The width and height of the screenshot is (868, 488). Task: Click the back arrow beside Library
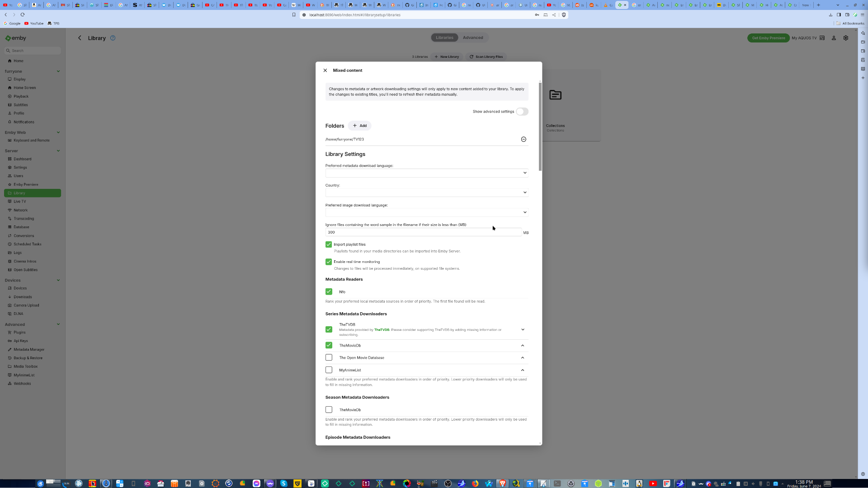click(80, 38)
